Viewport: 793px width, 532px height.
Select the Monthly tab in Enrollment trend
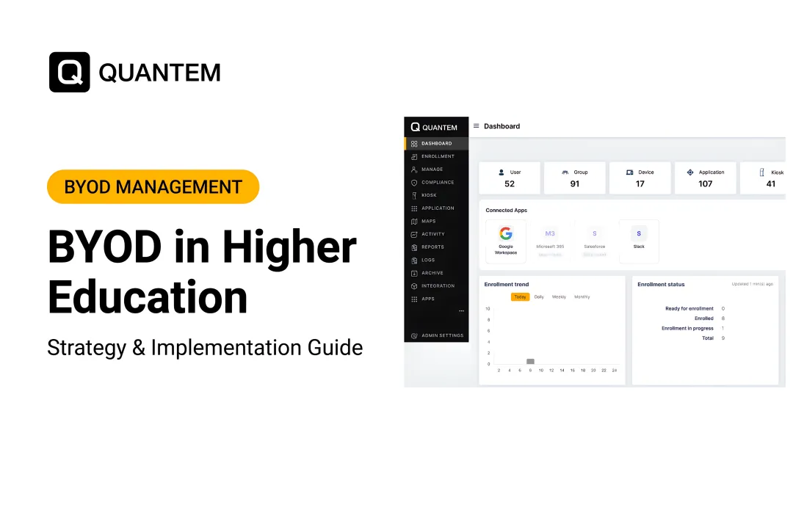(x=582, y=297)
